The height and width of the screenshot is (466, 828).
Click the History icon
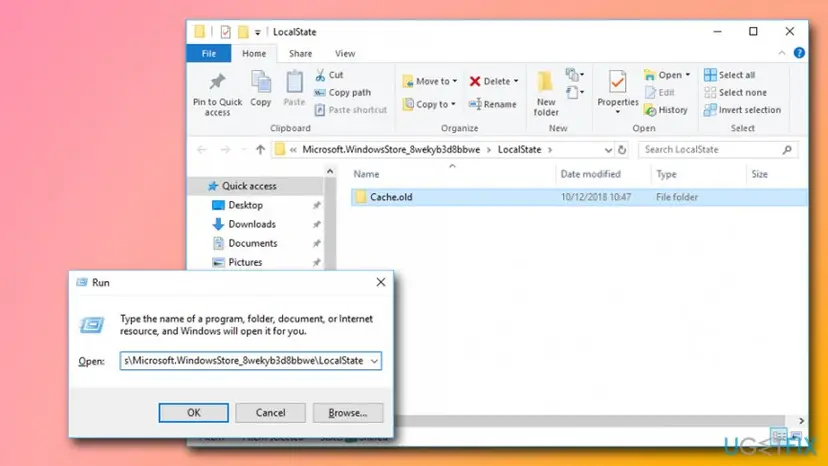(x=650, y=110)
